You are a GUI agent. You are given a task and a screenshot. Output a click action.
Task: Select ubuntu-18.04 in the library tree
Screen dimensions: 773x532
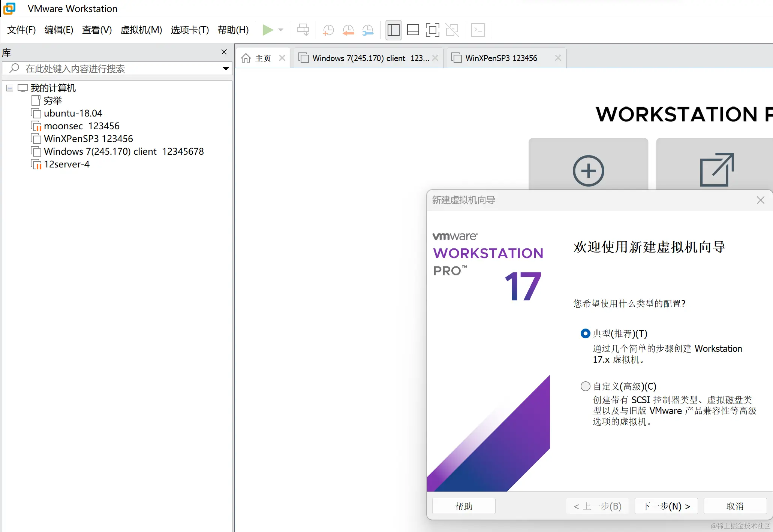coord(73,113)
